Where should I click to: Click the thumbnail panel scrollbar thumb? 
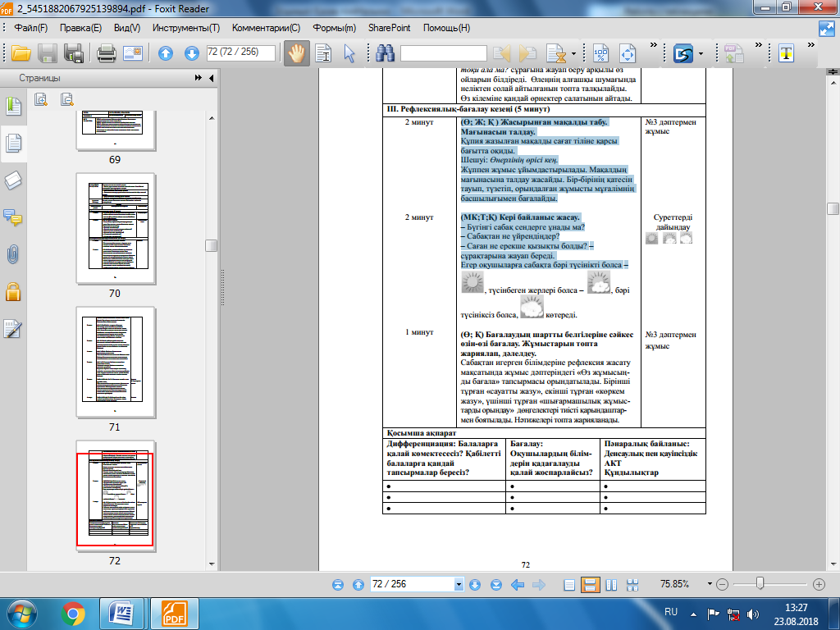pos(211,245)
